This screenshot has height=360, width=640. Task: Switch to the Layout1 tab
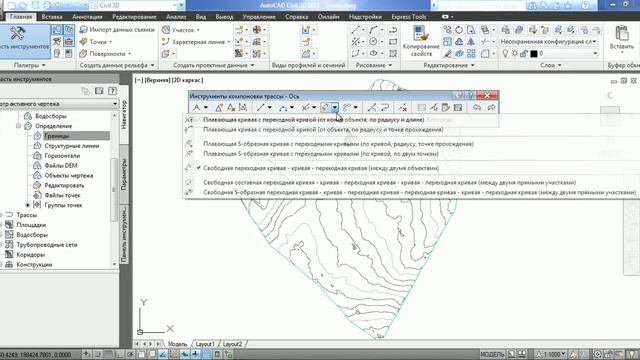tap(204, 344)
